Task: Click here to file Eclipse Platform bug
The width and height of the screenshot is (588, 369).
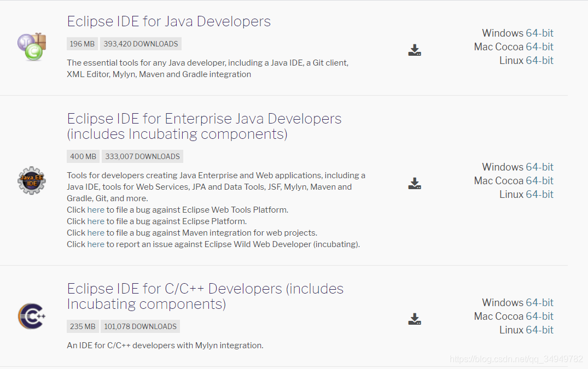Action: (95, 221)
